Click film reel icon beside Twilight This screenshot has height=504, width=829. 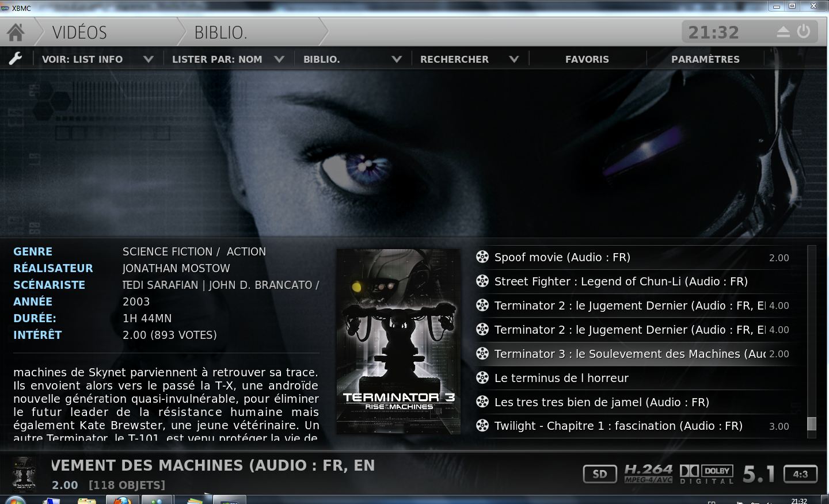pyautogui.click(x=482, y=426)
